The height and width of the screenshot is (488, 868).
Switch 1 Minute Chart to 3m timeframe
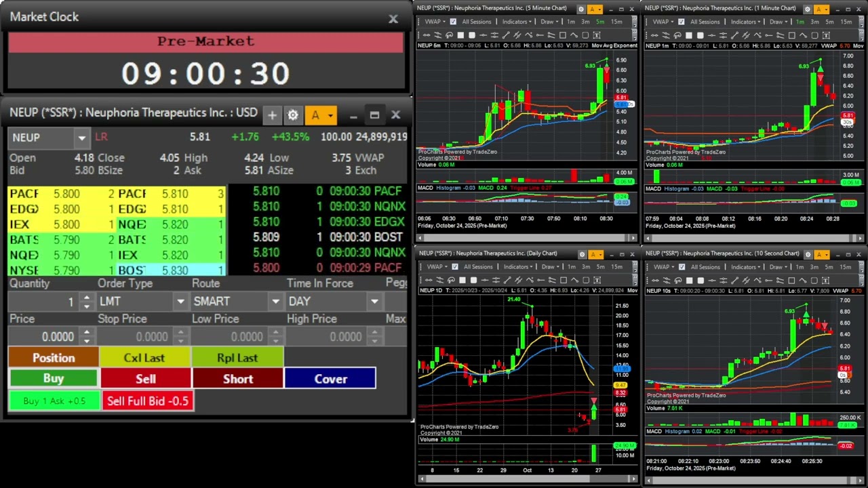(814, 22)
